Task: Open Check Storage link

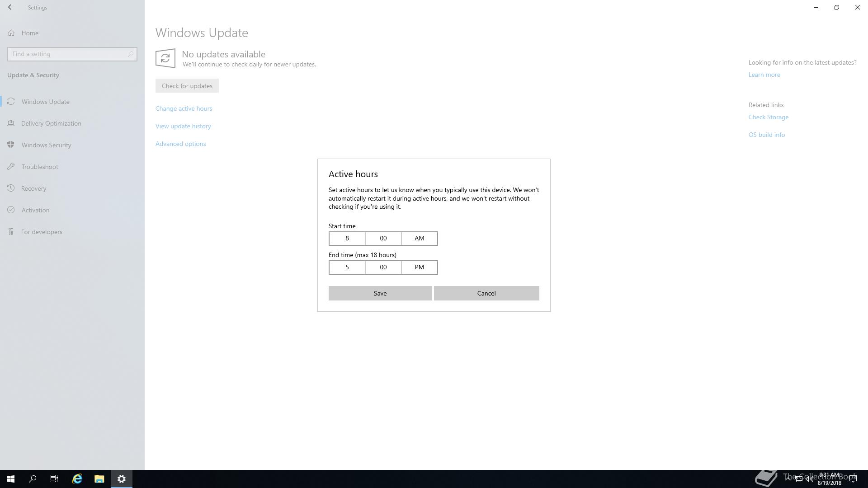Action: [x=769, y=117]
